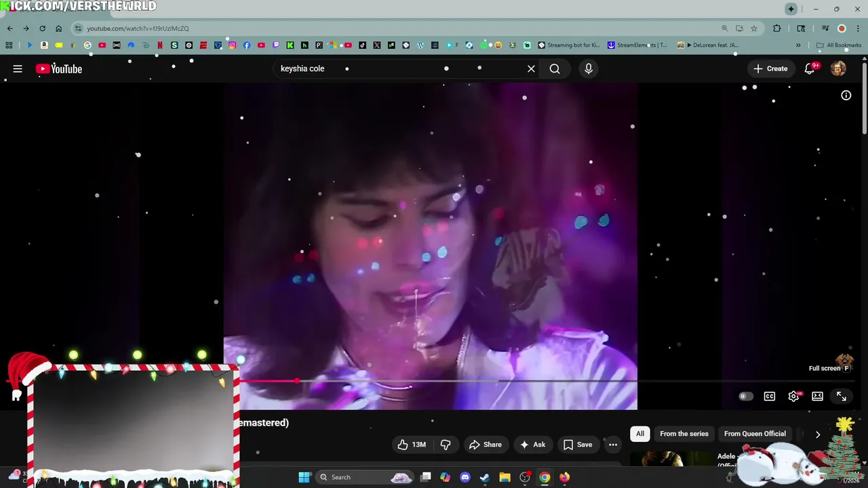
Task: Open the Windows Start menu
Action: (304, 477)
